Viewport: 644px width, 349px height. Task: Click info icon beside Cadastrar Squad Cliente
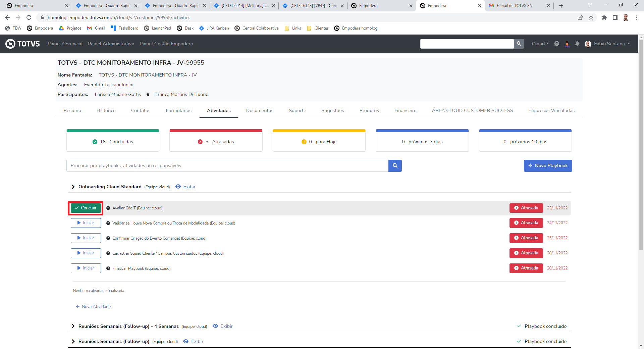tap(108, 253)
